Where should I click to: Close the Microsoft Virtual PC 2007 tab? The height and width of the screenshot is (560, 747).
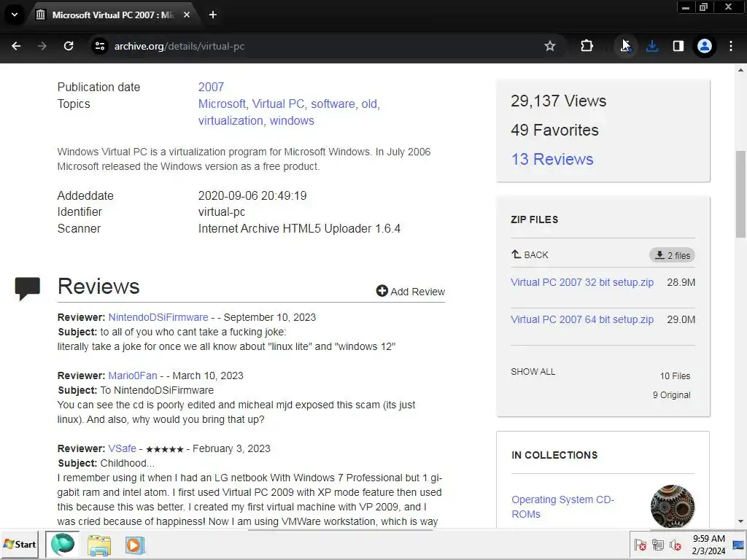point(187,15)
